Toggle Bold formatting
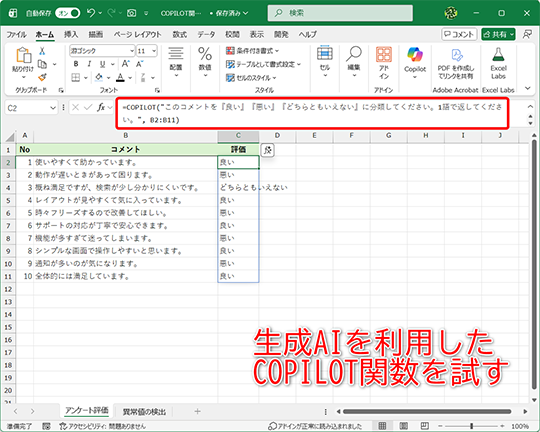The height and width of the screenshot is (432, 540). pos(76,64)
